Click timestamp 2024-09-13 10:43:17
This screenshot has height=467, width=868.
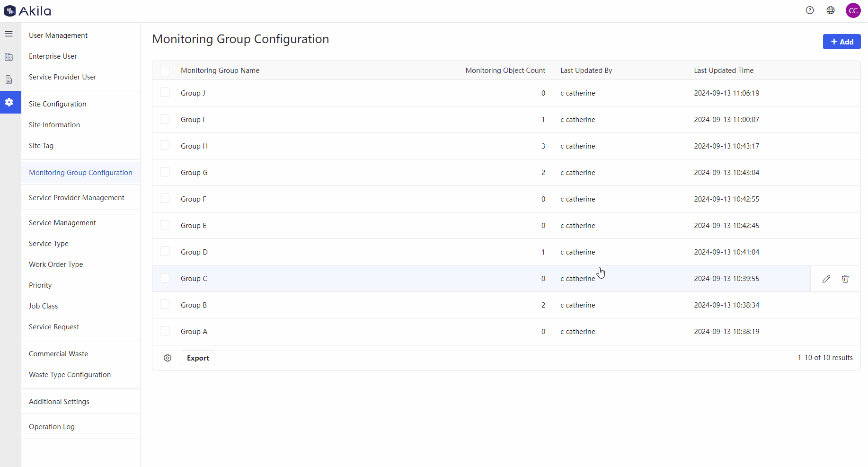point(726,146)
